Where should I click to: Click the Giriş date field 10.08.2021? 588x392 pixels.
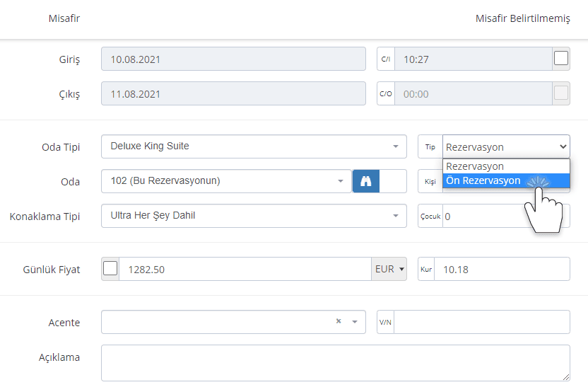[x=233, y=59]
